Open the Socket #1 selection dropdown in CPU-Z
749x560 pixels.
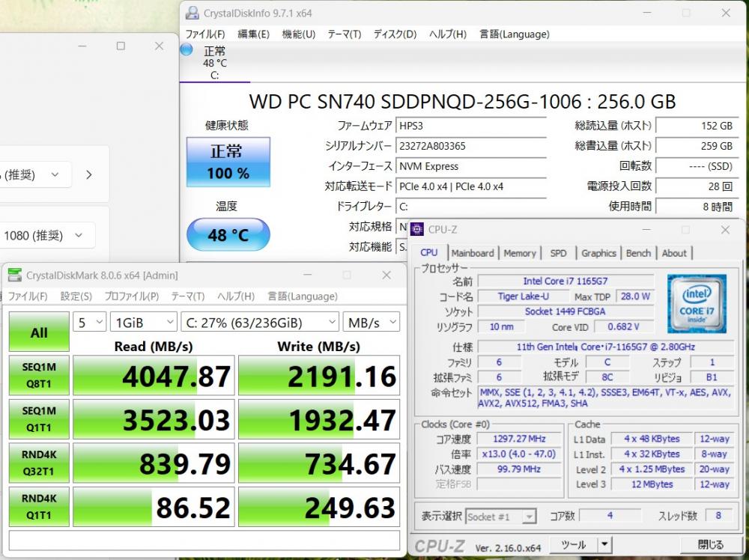coord(500,517)
